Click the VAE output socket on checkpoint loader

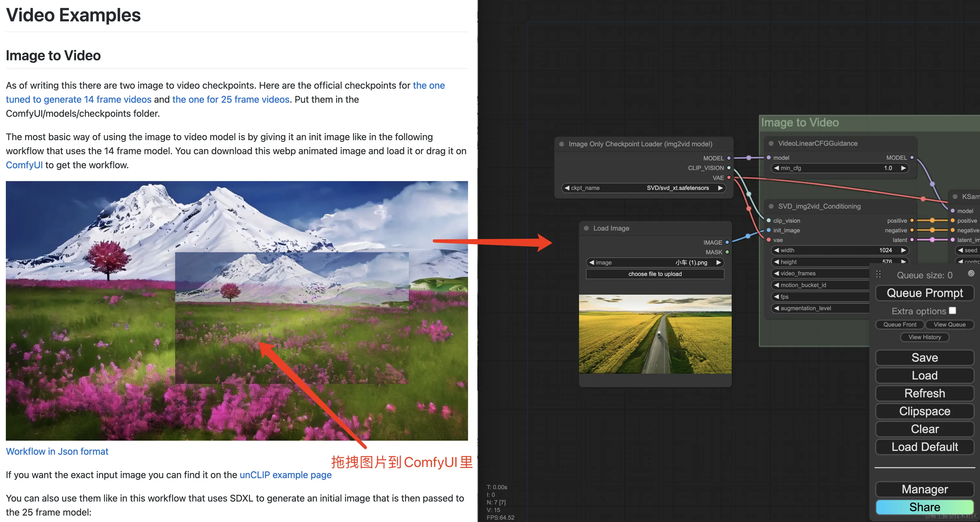coord(729,177)
